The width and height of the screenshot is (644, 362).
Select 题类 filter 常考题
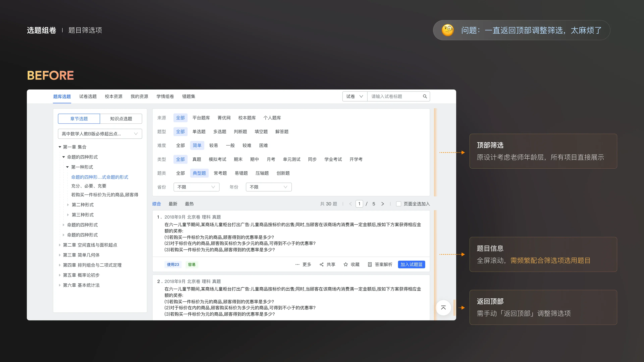click(x=220, y=173)
